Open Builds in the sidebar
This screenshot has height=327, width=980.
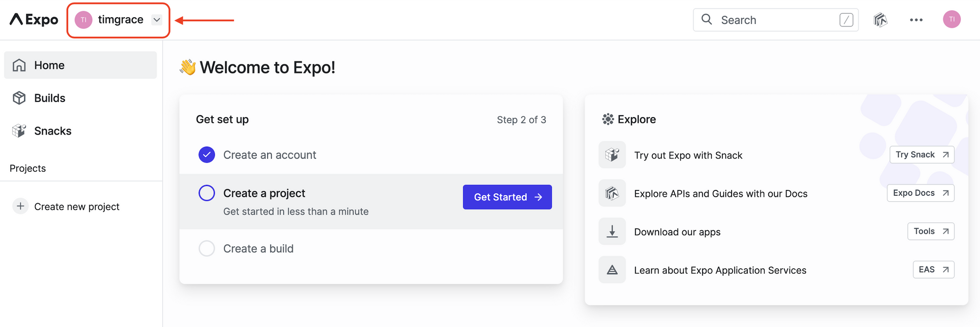[80, 98]
